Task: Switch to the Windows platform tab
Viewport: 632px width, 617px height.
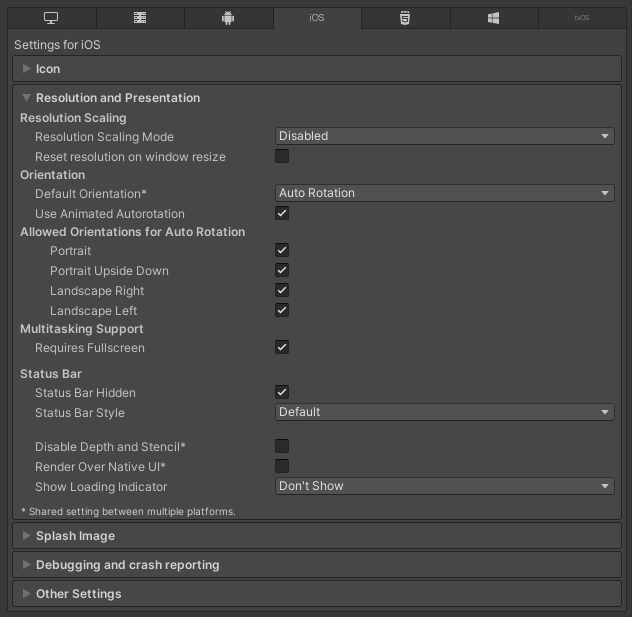Action: [493, 18]
